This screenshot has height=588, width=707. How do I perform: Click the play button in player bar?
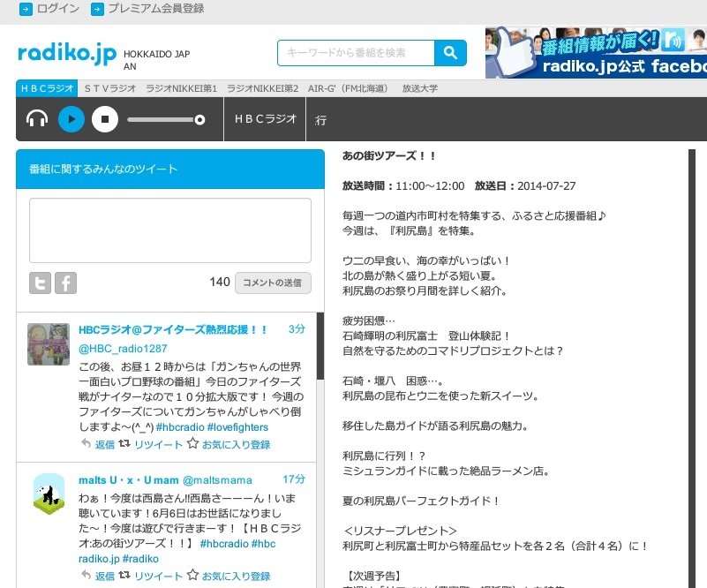[x=71, y=118]
